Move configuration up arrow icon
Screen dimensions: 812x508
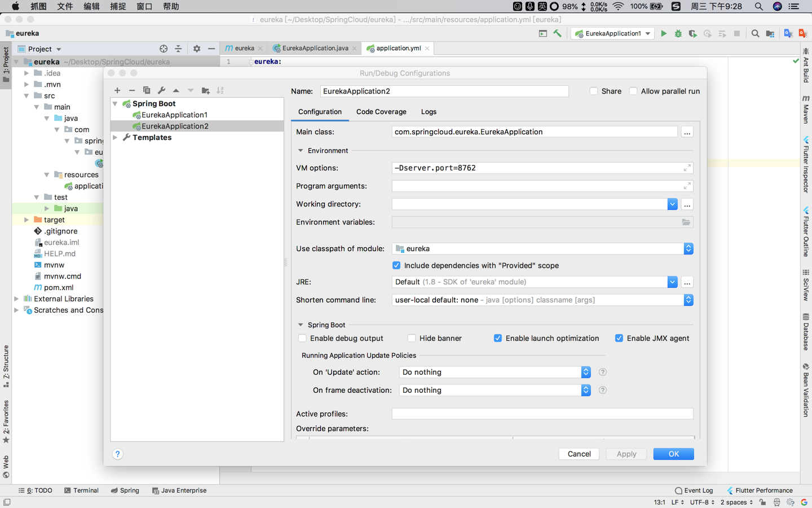point(176,90)
